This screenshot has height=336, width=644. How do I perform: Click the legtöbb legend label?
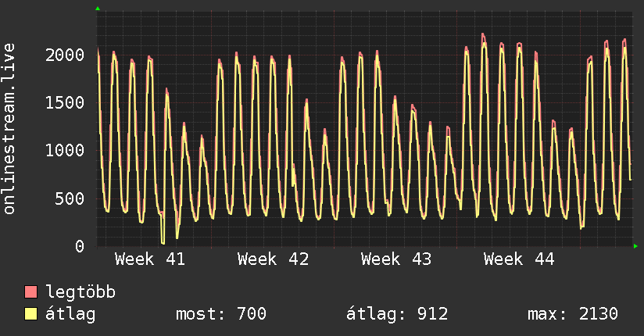(x=80, y=292)
